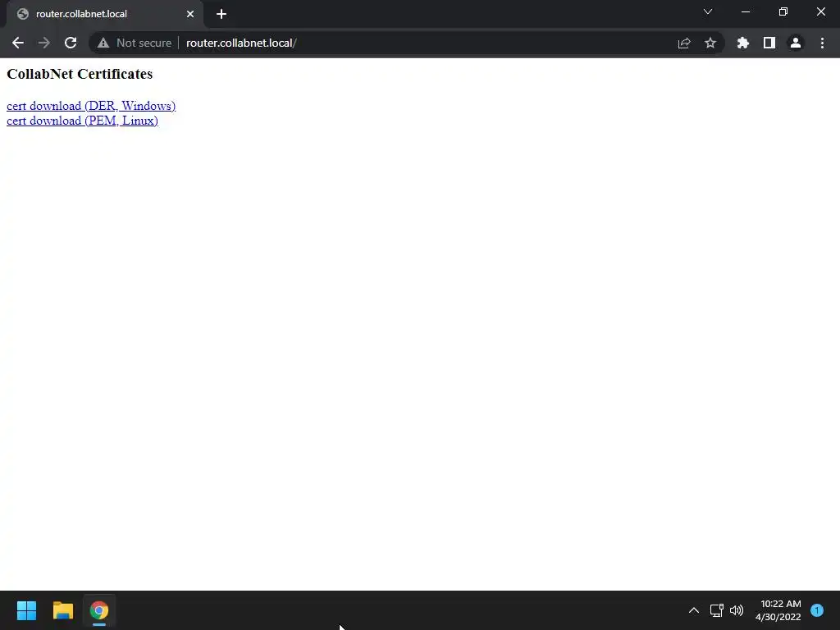Toggle the Chrome side panel
Screen dimensions: 840x630
pos(769,43)
